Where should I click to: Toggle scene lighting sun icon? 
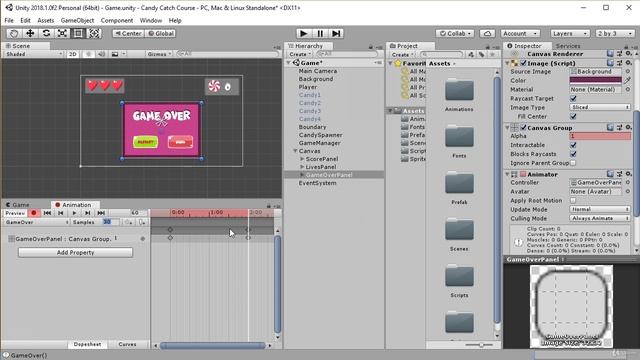89,54
